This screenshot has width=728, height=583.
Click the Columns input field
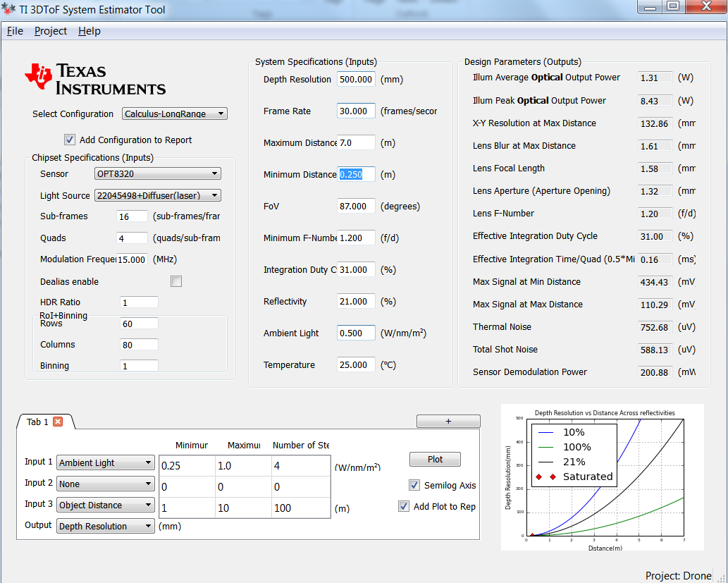139,345
